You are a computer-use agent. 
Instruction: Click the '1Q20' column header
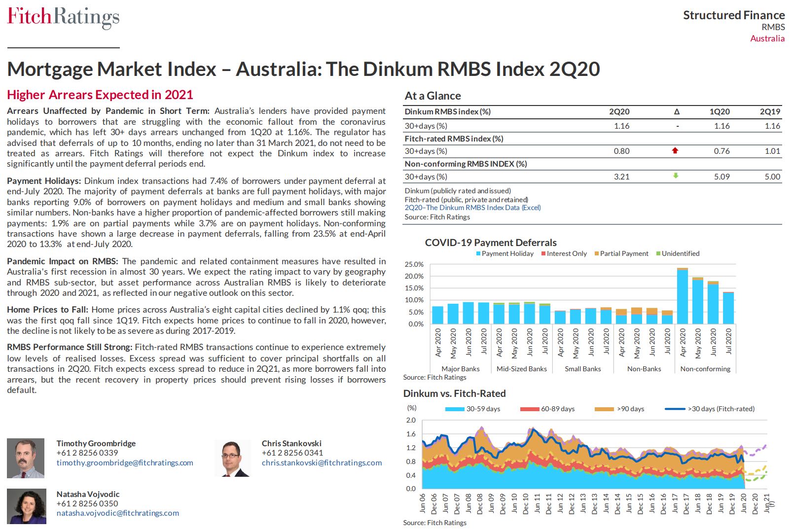(x=720, y=111)
